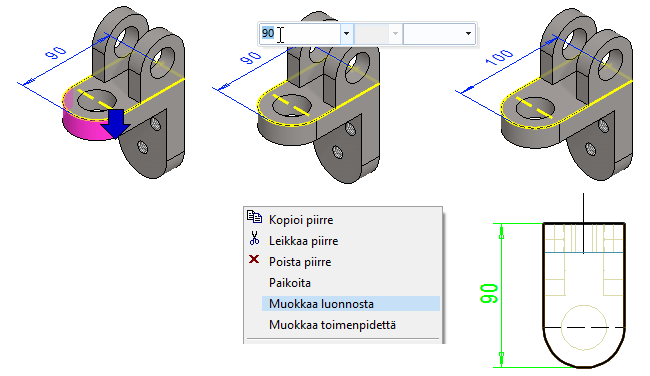Screen dimensions: 650x376
Task: Click the scissors icon beside Leikkaa piirre
Action: (x=254, y=238)
